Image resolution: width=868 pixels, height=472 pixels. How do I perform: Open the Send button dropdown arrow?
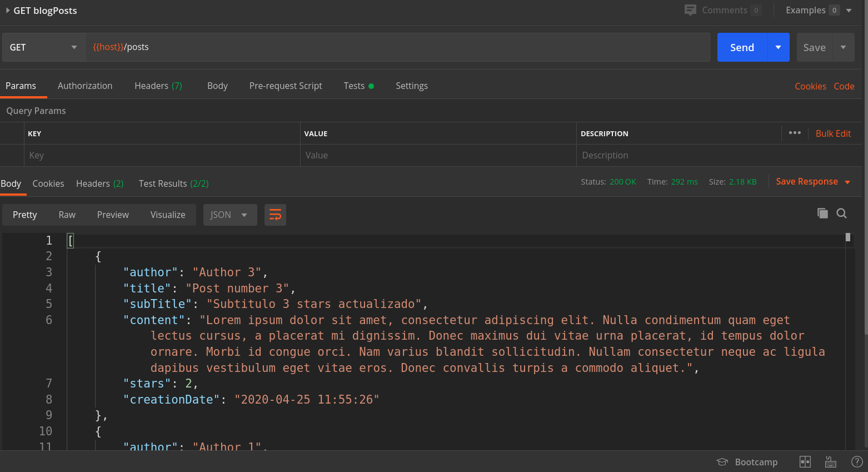(778, 47)
